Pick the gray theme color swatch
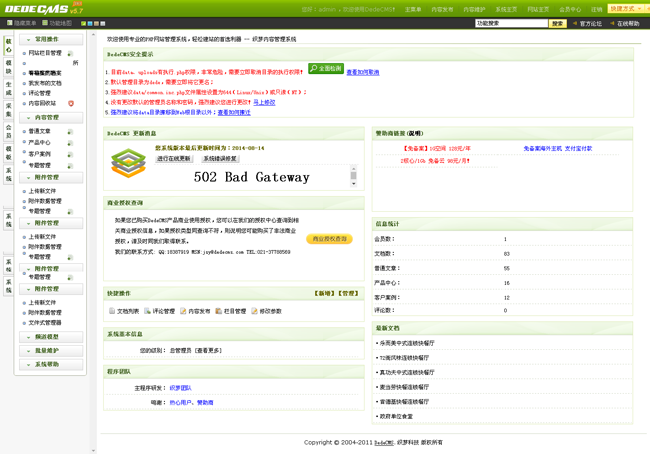Screen dimensions: 650x454 103,24
